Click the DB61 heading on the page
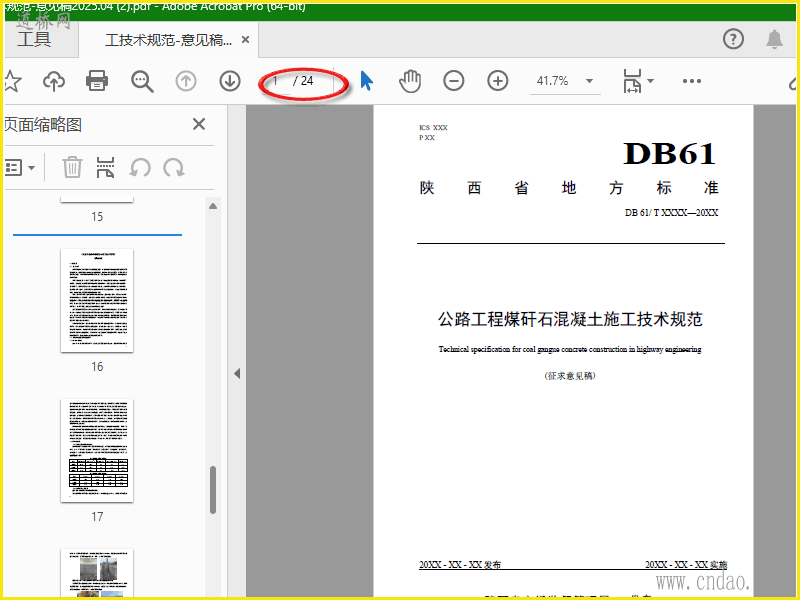 [669, 154]
